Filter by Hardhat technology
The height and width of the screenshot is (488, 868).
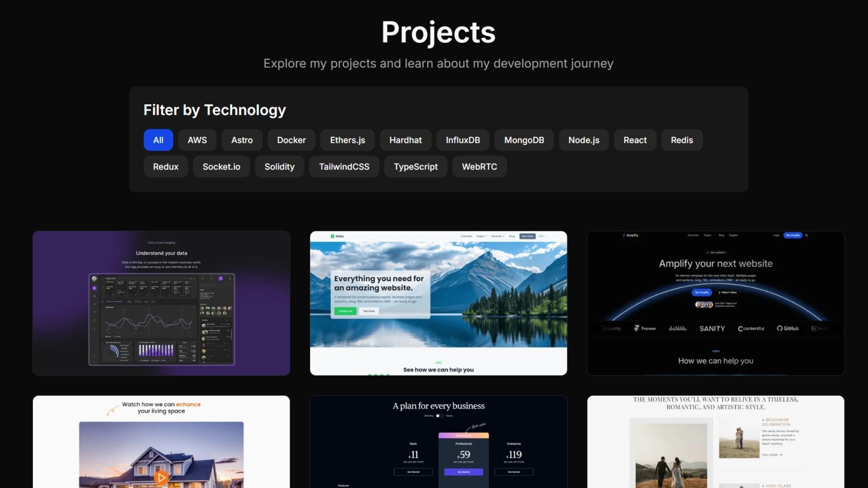click(406, 140)
